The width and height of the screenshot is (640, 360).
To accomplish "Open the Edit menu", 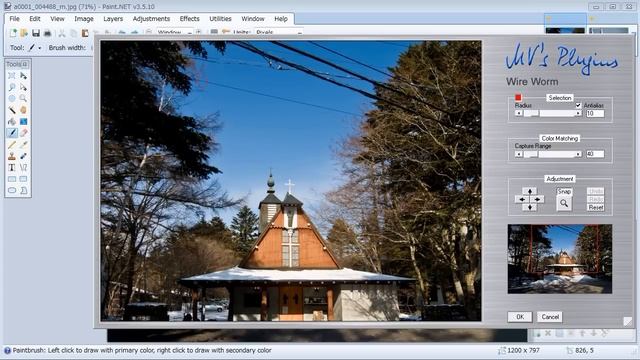I will point(35,19).
